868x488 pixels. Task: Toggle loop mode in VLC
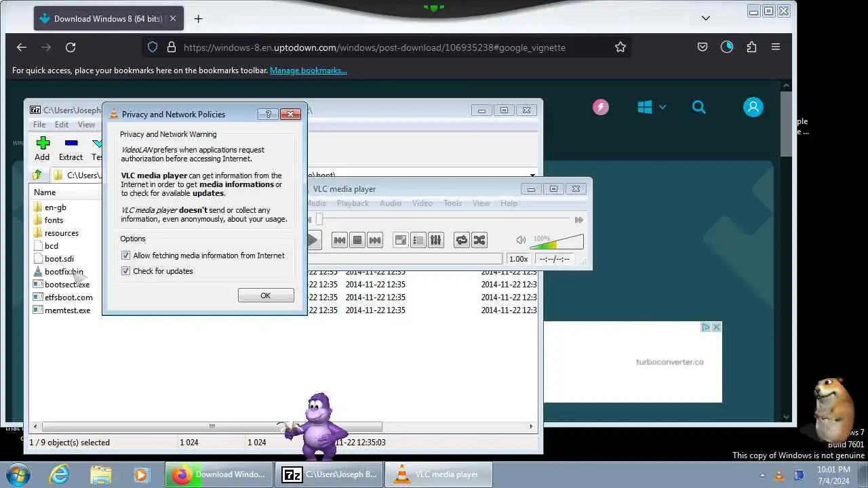coord(462,240)
